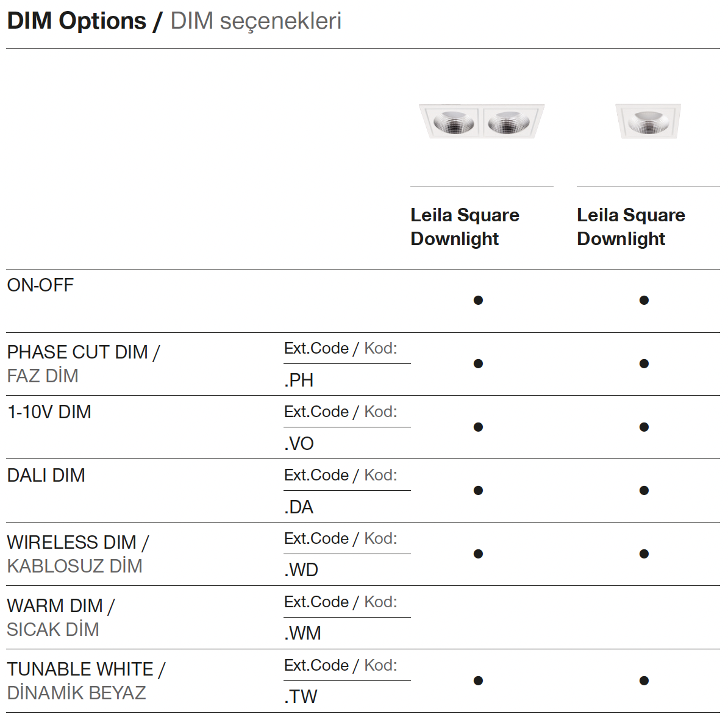Select the Tunable White dot for single downlight
Image resolution: width=728 pixels, height=717 pixels.
(x=644, y=680)
